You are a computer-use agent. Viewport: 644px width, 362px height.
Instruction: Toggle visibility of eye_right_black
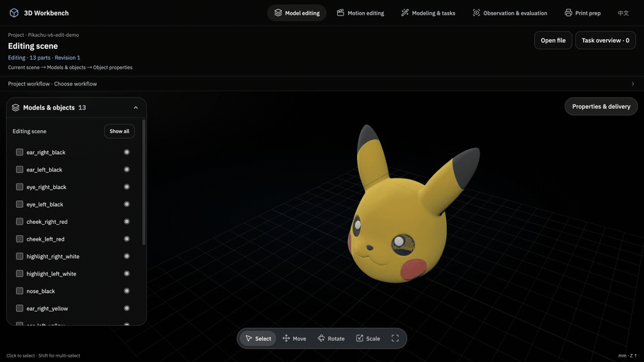(x=127, y=187)
